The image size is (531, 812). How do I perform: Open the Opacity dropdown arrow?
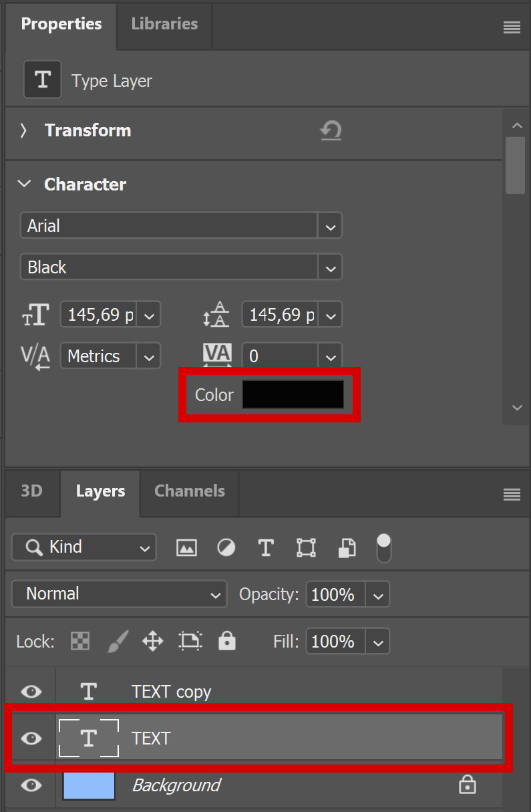(x=377, y=594)
